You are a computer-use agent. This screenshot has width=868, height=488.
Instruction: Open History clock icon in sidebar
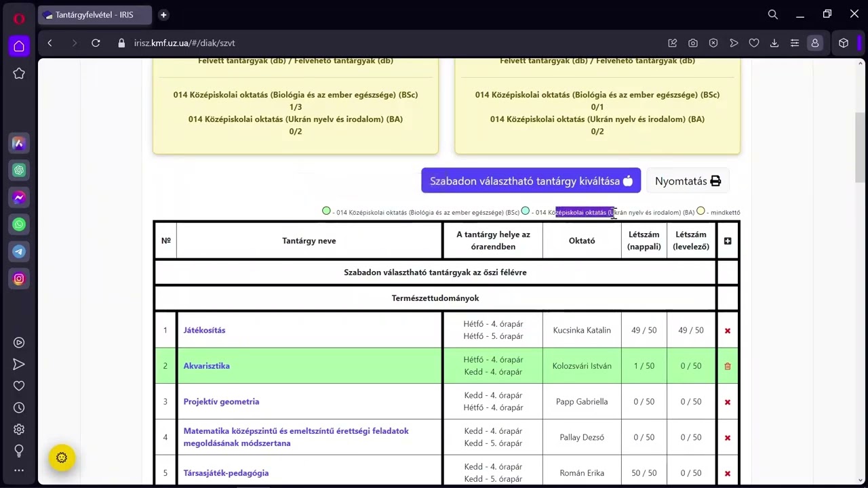point(19,408)
